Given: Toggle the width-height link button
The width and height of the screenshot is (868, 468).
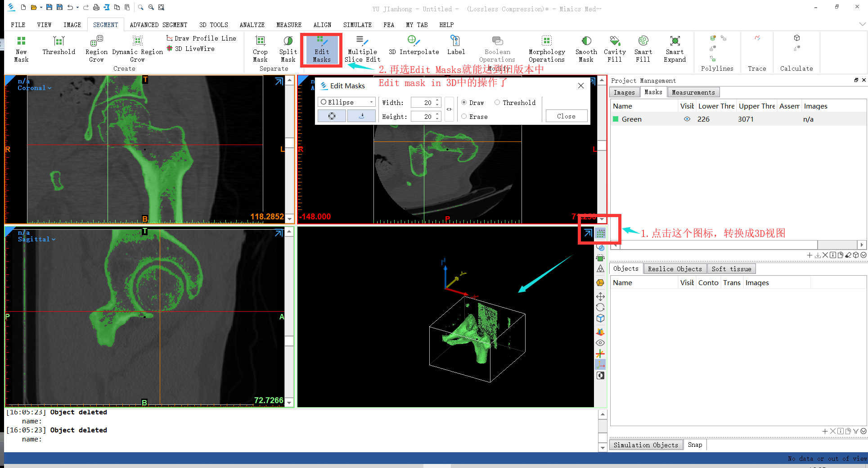Looking at the screenshot, I should [449, 109].
